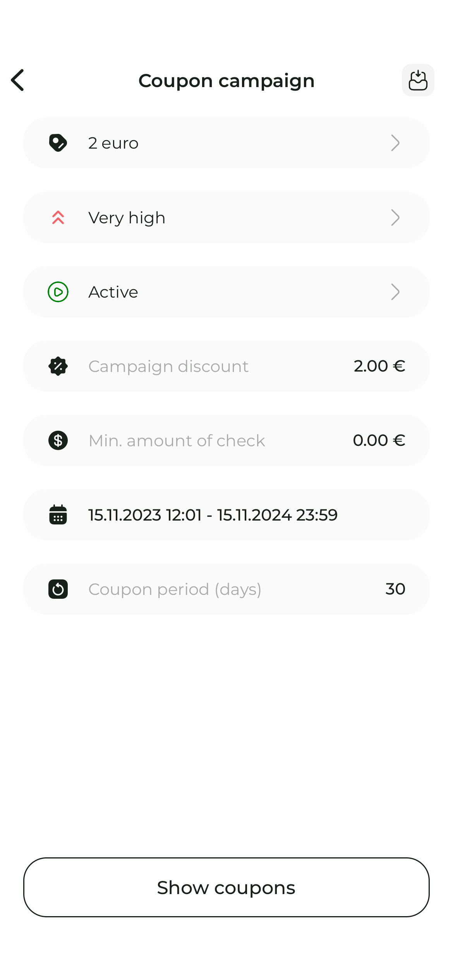Change the campaign date range 15.11.2023–15.11.2024
The height and width of the screenshot is (980, 453).
pyautogui.click(x=213, y=515)
